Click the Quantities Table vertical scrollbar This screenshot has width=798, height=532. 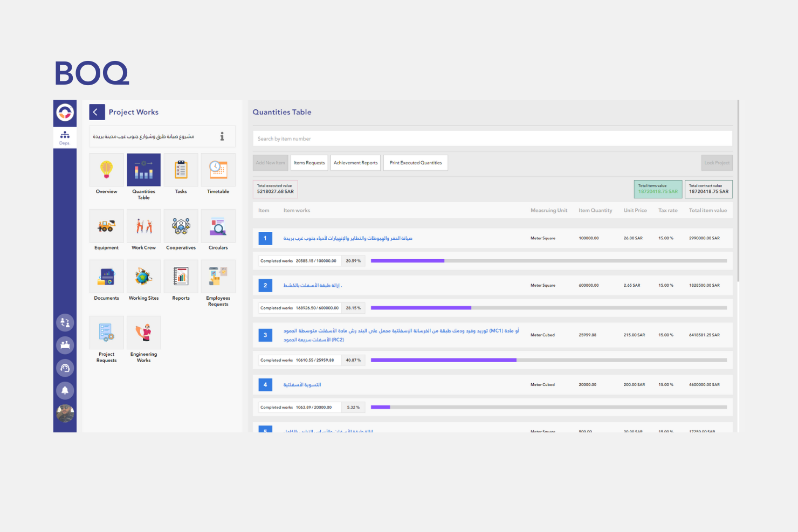point(738,190)
